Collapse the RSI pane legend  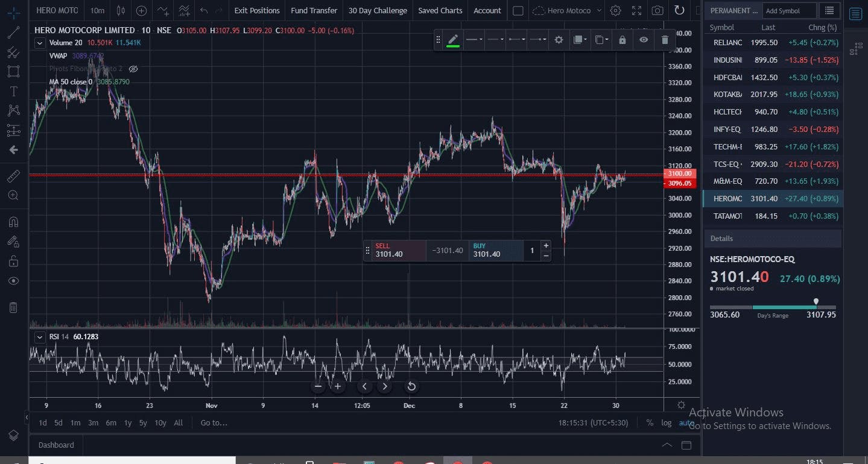point(40,337)
